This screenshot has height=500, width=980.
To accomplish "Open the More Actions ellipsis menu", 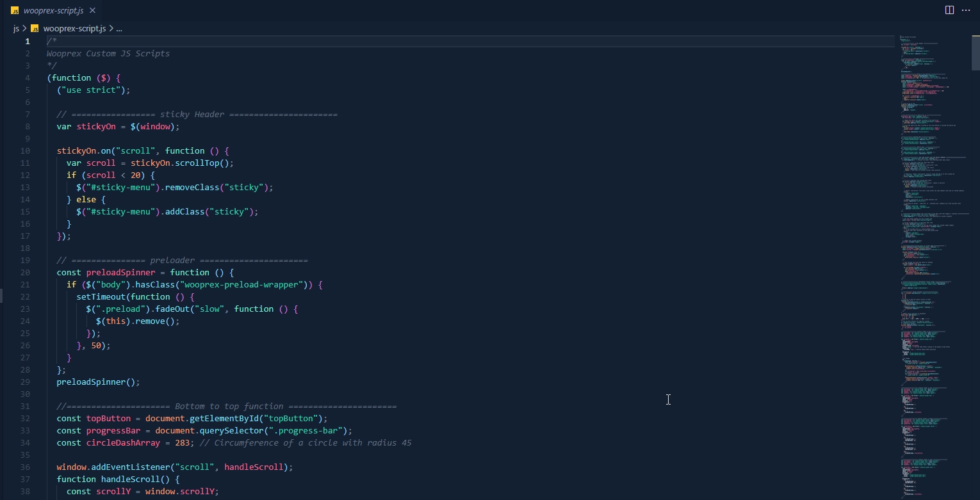I will click(966, 10).
